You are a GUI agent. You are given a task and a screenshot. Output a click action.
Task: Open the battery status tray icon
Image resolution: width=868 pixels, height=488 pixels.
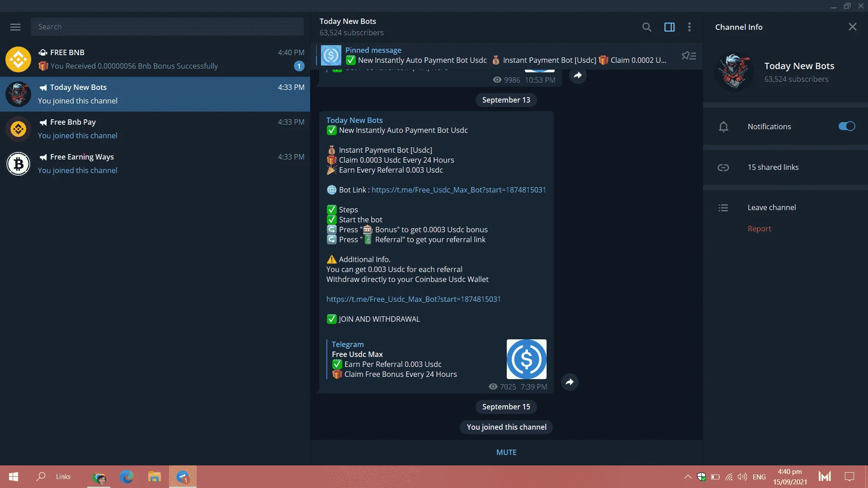(715, 477)
